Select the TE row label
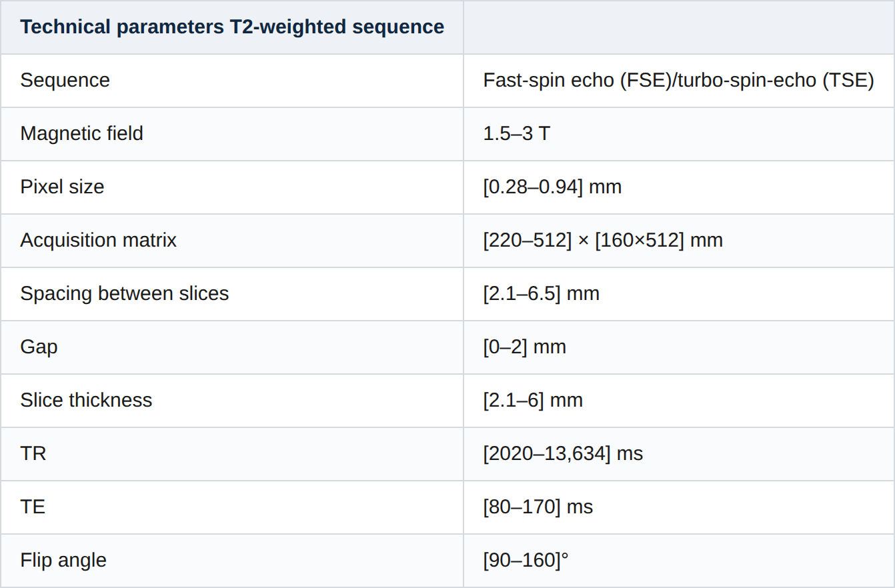Viewport: 895px width, 588px height. coord(33,507)
